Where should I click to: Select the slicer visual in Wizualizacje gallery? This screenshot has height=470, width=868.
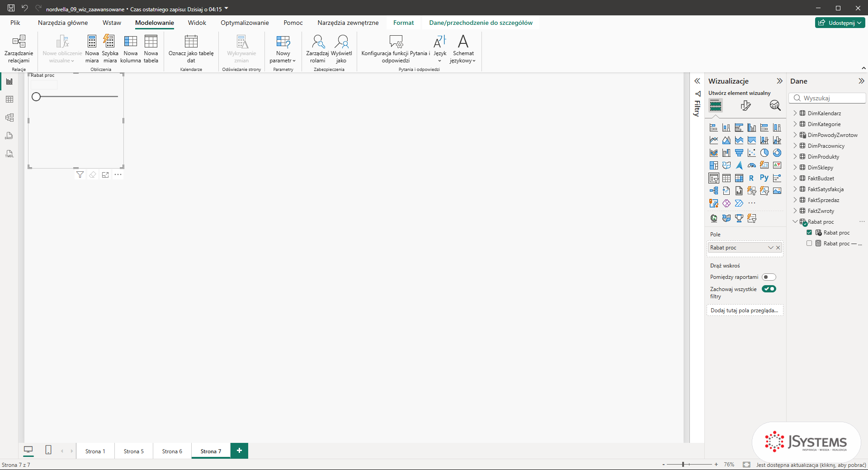(x=714, y=178)
